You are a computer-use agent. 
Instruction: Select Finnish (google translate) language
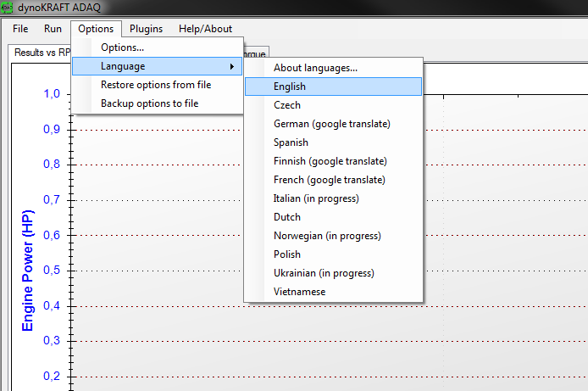tap(333, 161)
